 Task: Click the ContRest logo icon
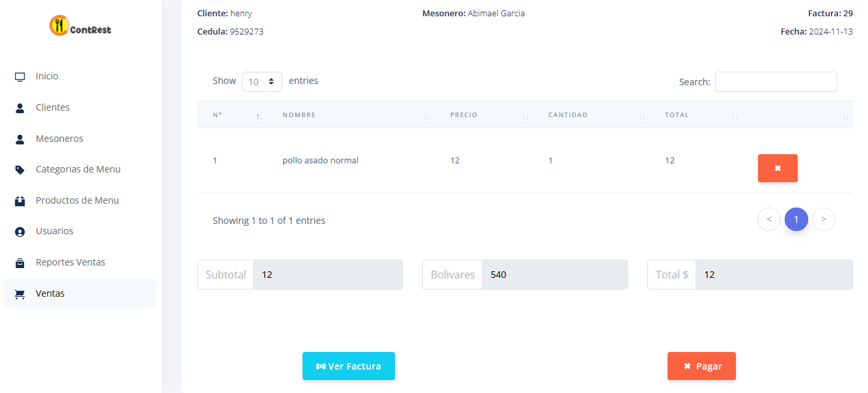pos(59,25)
